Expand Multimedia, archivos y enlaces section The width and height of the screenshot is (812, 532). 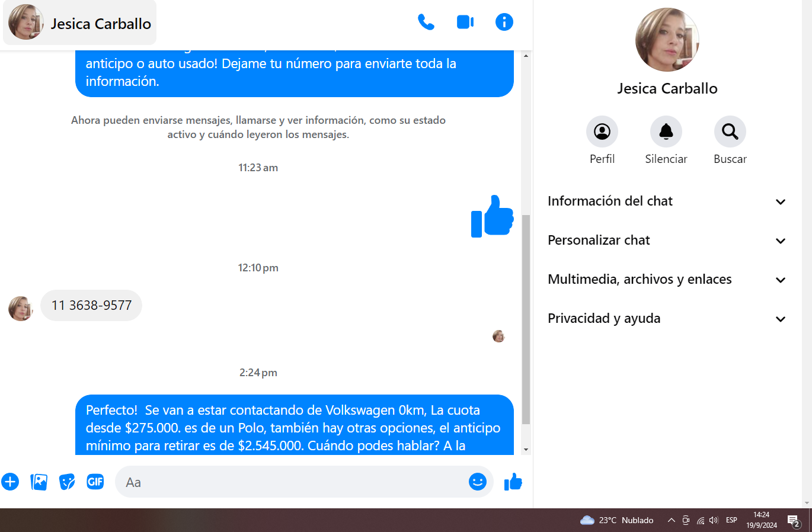(667, 280)
